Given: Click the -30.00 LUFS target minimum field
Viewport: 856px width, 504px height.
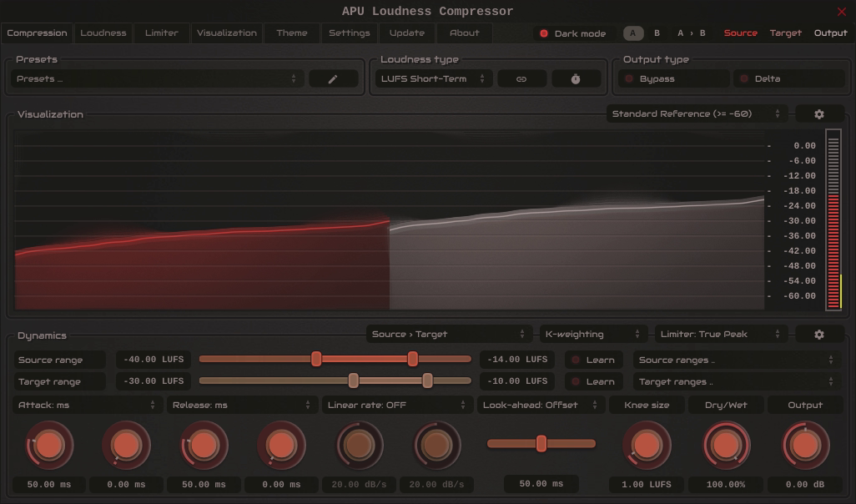Looking at the screenshot, I should click(154, 381).
